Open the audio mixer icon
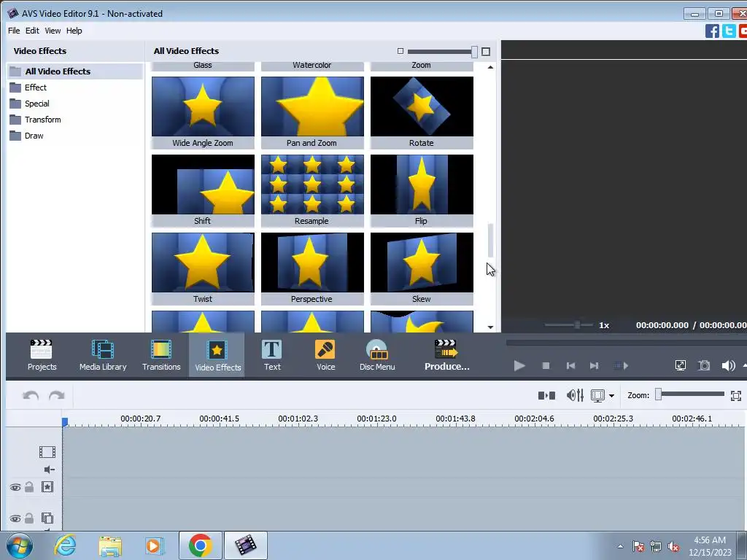 click(x=575, y=395)
